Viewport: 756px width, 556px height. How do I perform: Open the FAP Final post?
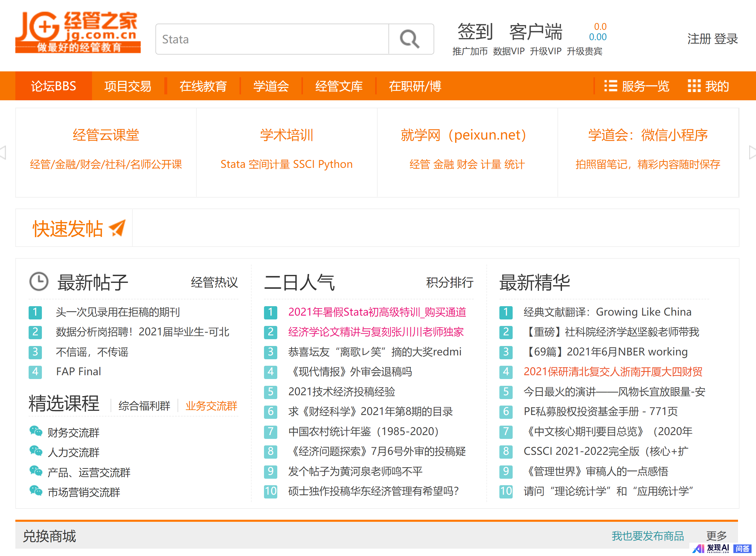78,372
